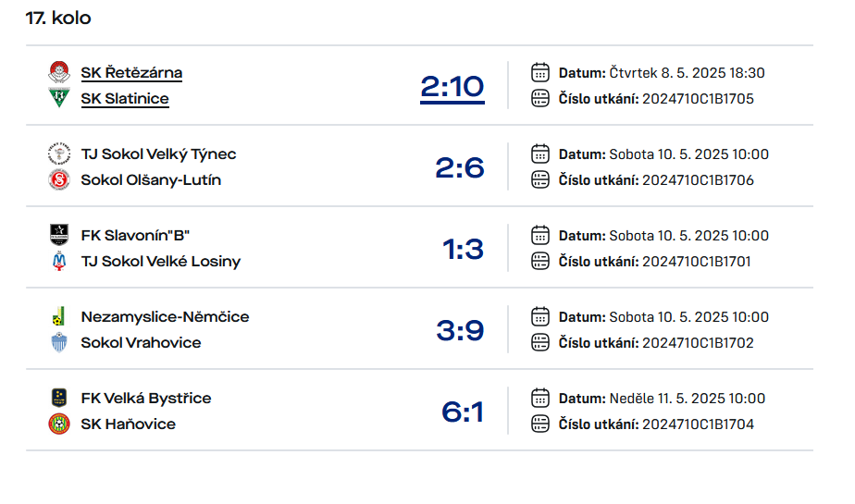The width and height of the screenshot is (855, 504).
Task: Click match number icon for 2024710C1B1706
Action: click(x=539, y=179)
